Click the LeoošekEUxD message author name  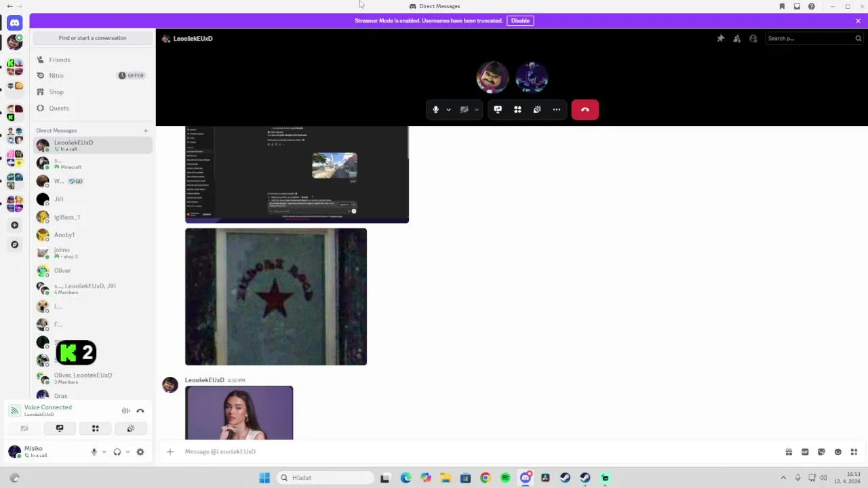tap(204, 380)
